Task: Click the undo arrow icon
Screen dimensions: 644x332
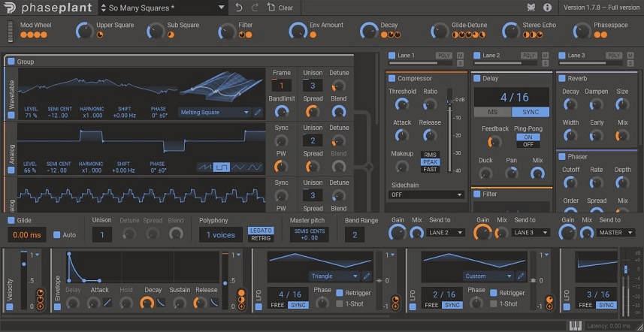Action: pyautogui.click(x=239, y=8)
